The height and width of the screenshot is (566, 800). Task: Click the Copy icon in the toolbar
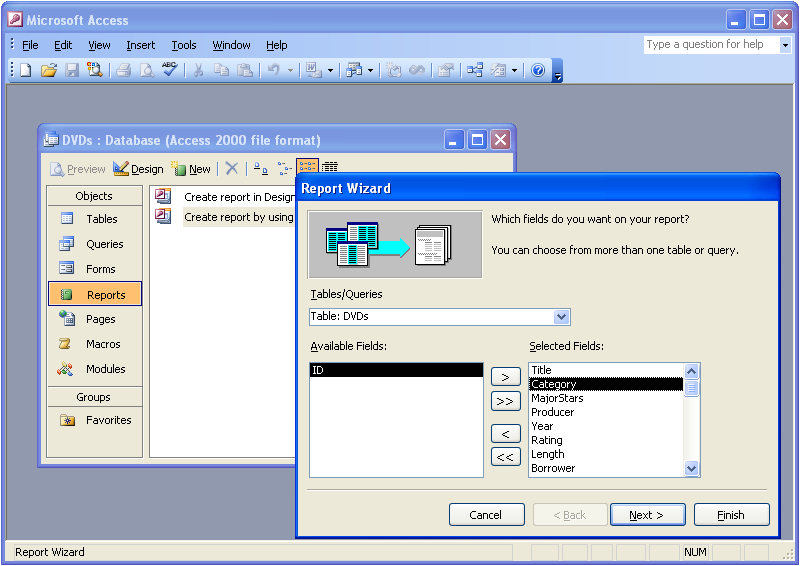221,70
